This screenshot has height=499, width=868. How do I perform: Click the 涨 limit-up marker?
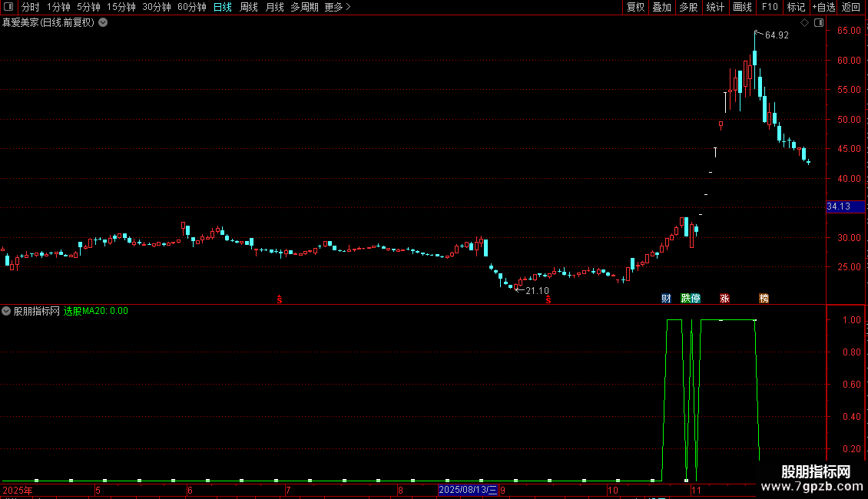click(x=724, y=298)
